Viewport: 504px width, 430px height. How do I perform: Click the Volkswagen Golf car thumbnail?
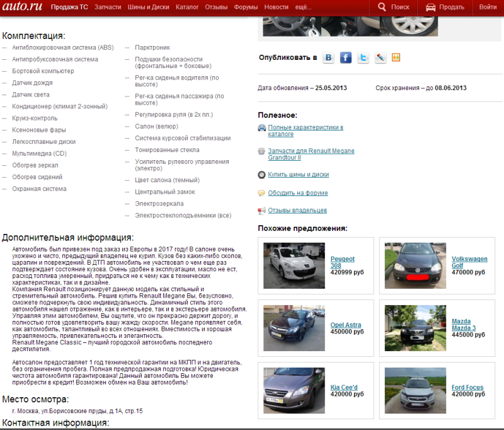(415, 265)
